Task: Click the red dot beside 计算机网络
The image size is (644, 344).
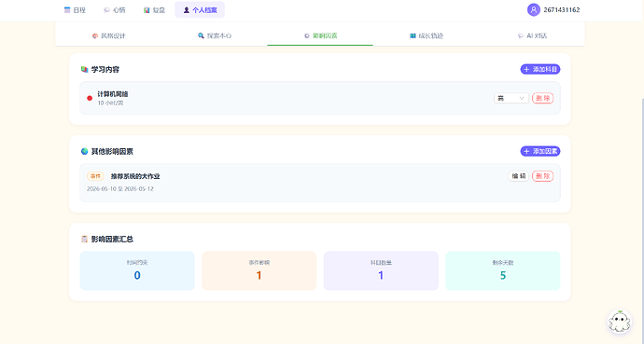Action: (x=90, y=98)
